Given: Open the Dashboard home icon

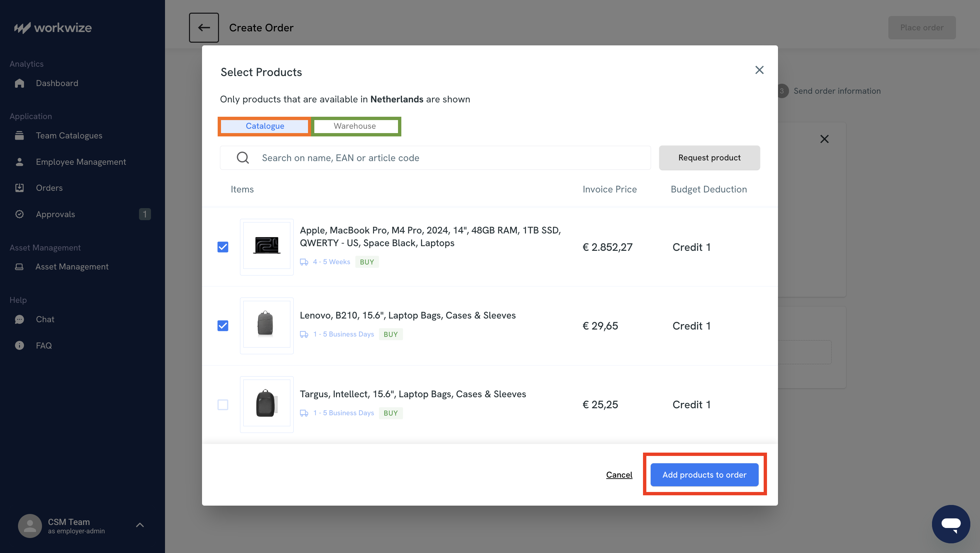Looking at the screenshot, I should point(19,83).
